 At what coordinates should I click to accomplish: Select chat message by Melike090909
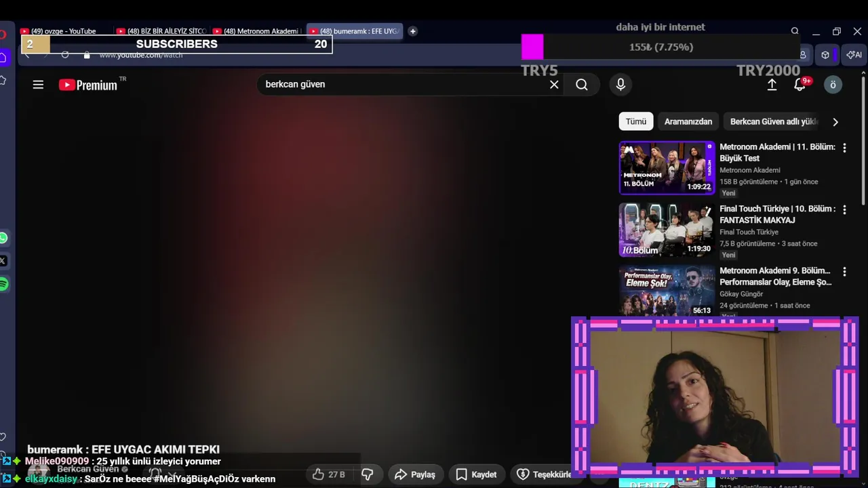pyautogui.click(x=123, y=462)
